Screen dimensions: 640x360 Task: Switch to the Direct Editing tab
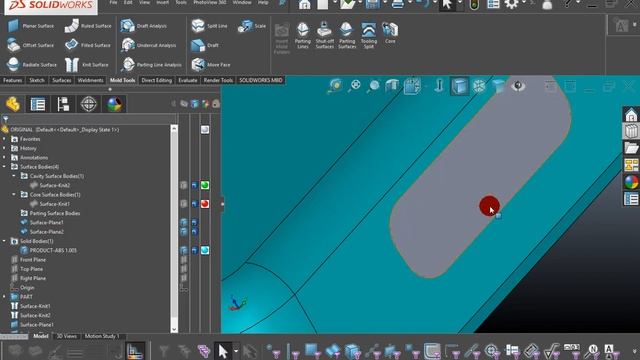[x=157, y=80]
